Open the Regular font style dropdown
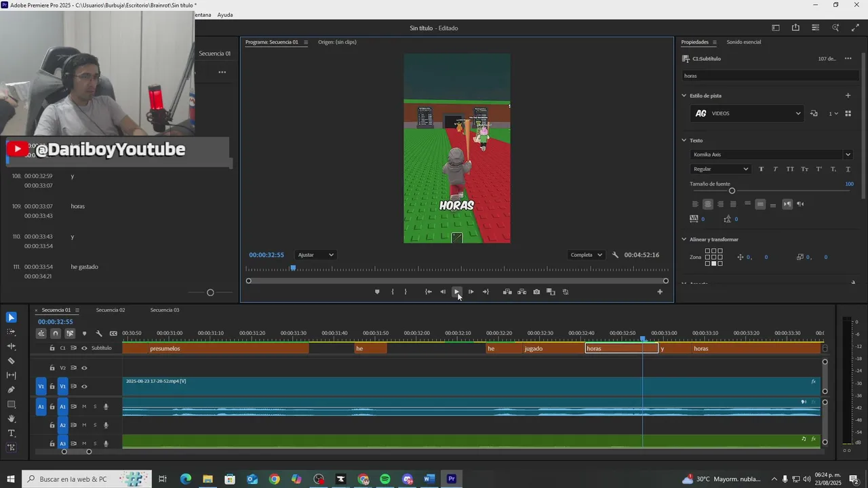This screenshot has height=488, width=868. click(x=720, y=169)
